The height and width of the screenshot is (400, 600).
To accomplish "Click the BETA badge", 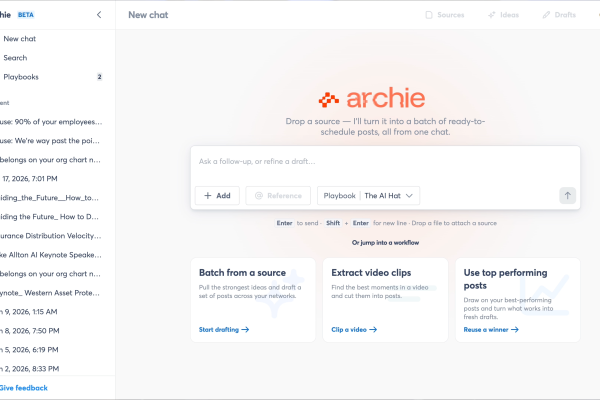I will [26, 15].
